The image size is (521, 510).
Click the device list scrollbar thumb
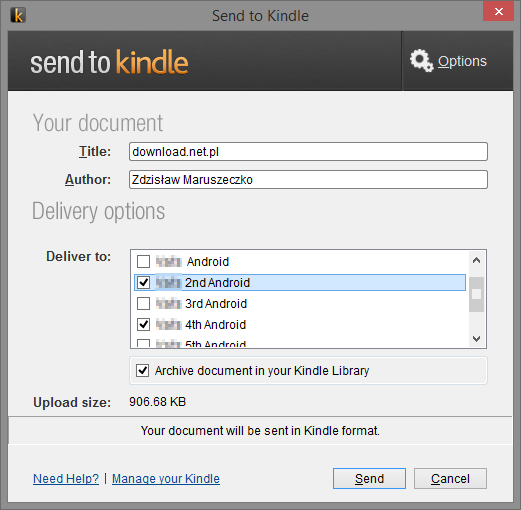pyautogui.click(x=477, y=294)
